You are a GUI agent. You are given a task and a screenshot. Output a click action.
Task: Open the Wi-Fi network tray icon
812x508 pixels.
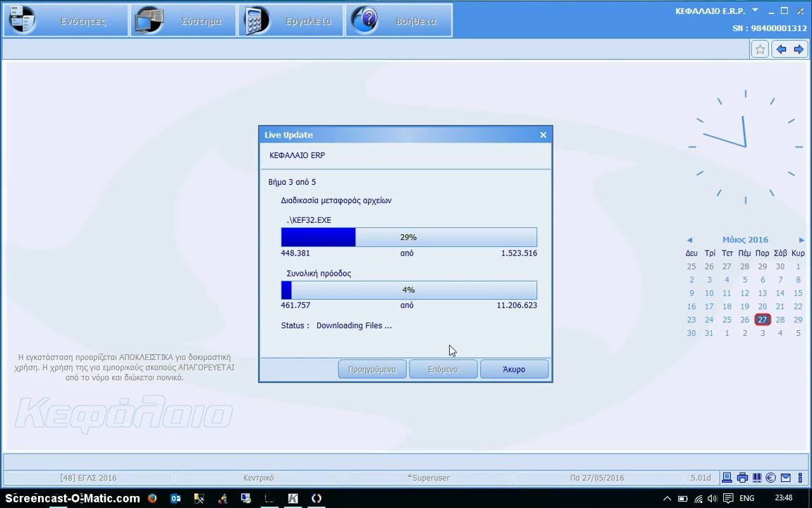699,499
